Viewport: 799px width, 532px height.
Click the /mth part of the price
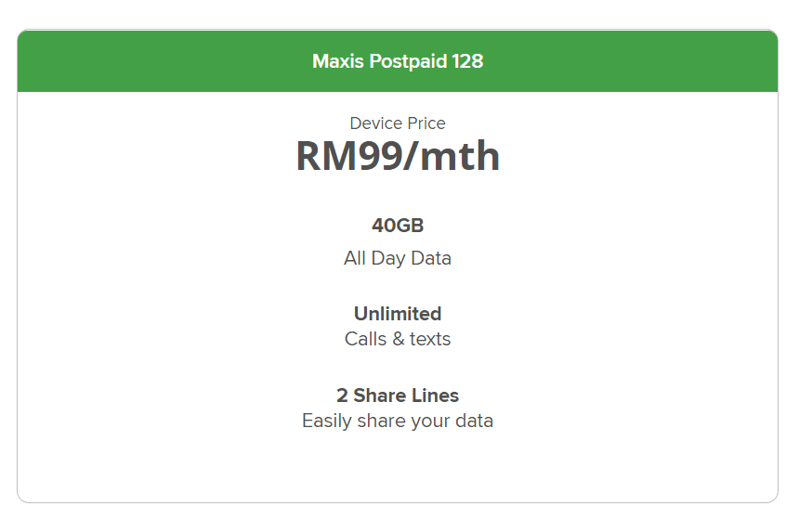[x=451, y=156]
